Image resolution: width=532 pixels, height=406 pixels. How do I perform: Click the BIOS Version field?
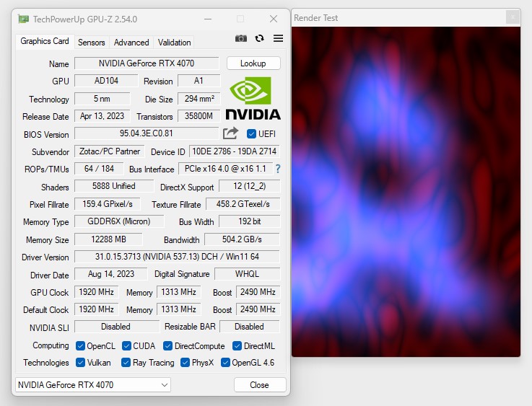[147, 133]
